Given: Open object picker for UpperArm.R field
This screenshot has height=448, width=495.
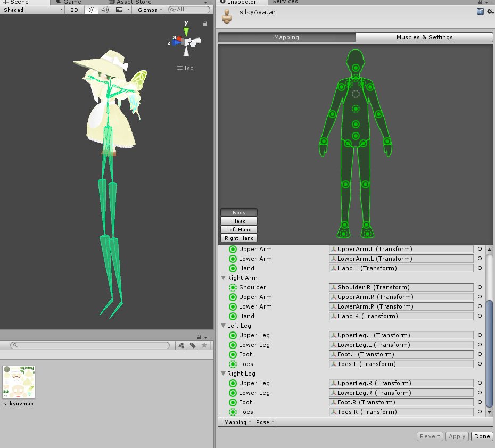Looking at the screenshot, I should pyautogui.click(x=480, y=297).
